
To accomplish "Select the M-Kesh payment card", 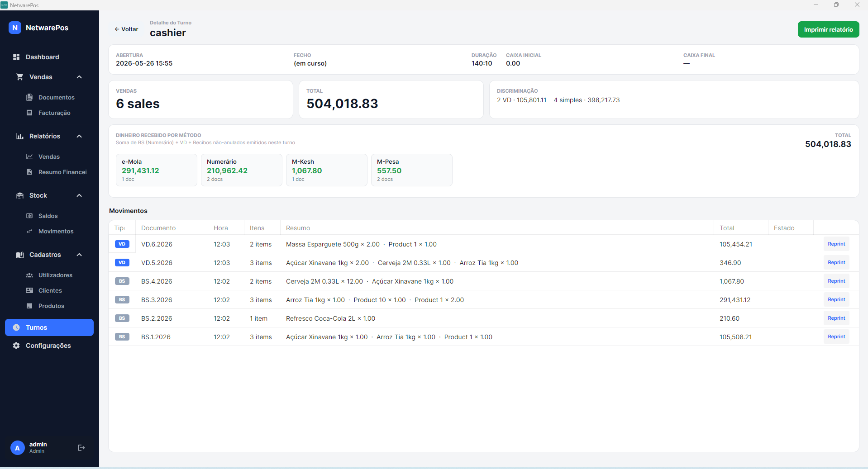I will point(327,170).
